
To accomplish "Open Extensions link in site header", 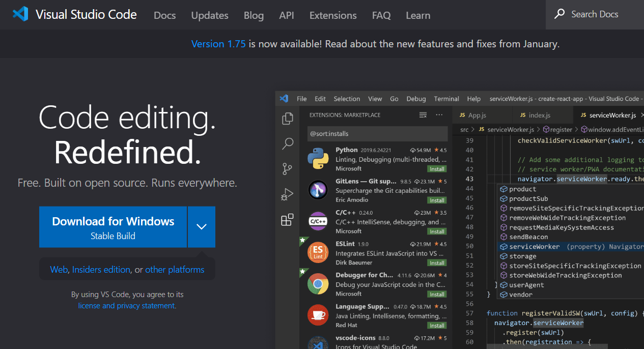I will (x=333, y=15).
